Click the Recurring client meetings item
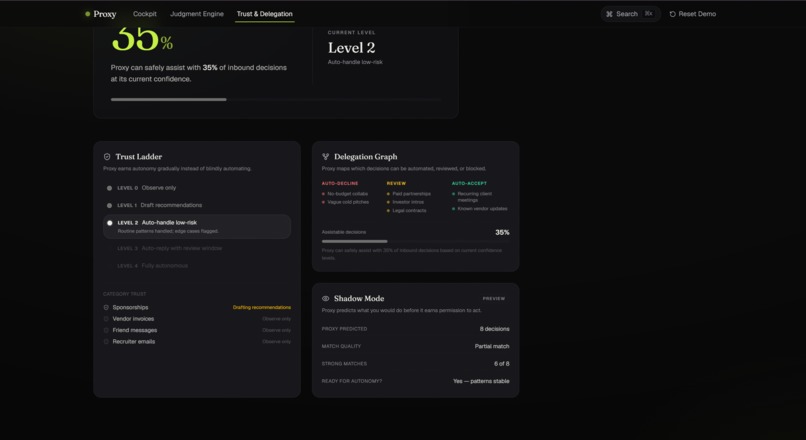Screen dimensions: 806x440 (x=475, y=197)
